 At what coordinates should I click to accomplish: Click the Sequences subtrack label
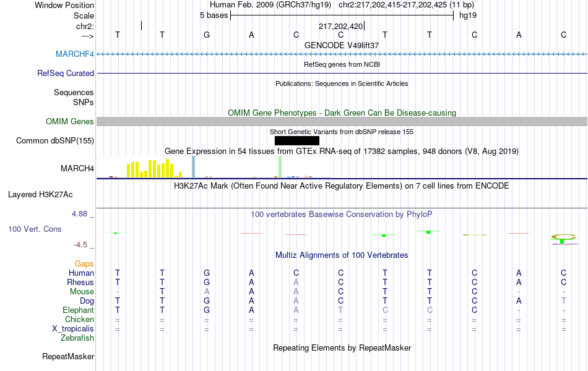pos(74,92)
